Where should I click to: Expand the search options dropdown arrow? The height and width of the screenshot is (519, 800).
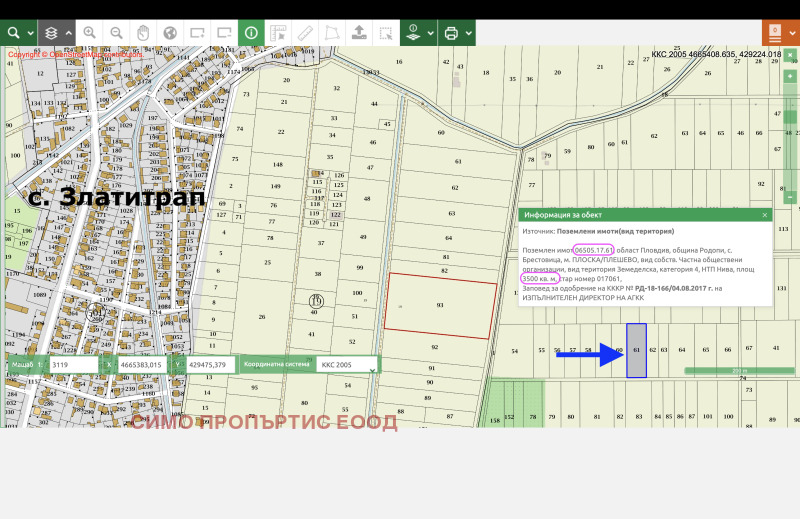(31, 33)
